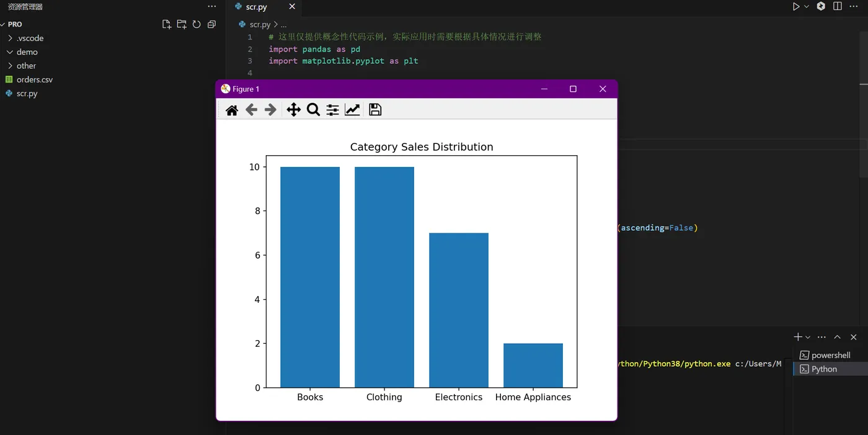Reset view with matplotlib Home icon

(x=232, y=110)
